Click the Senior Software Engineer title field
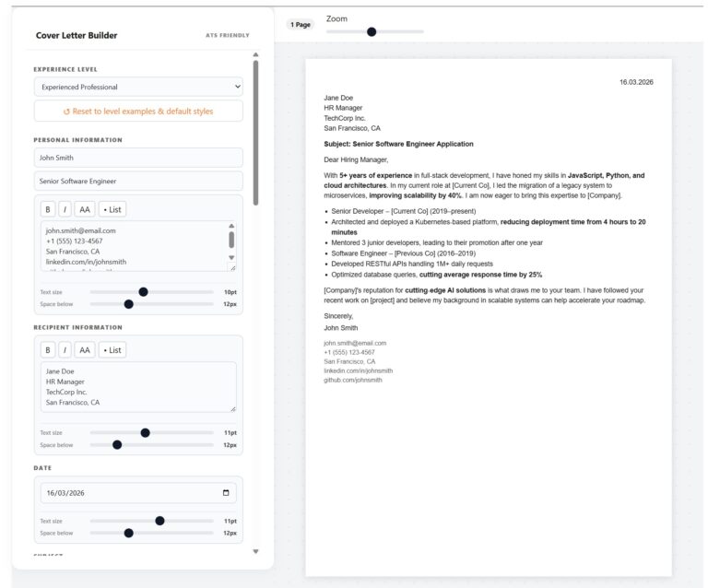This screenshot has width=708, height=588. (138, 182)
